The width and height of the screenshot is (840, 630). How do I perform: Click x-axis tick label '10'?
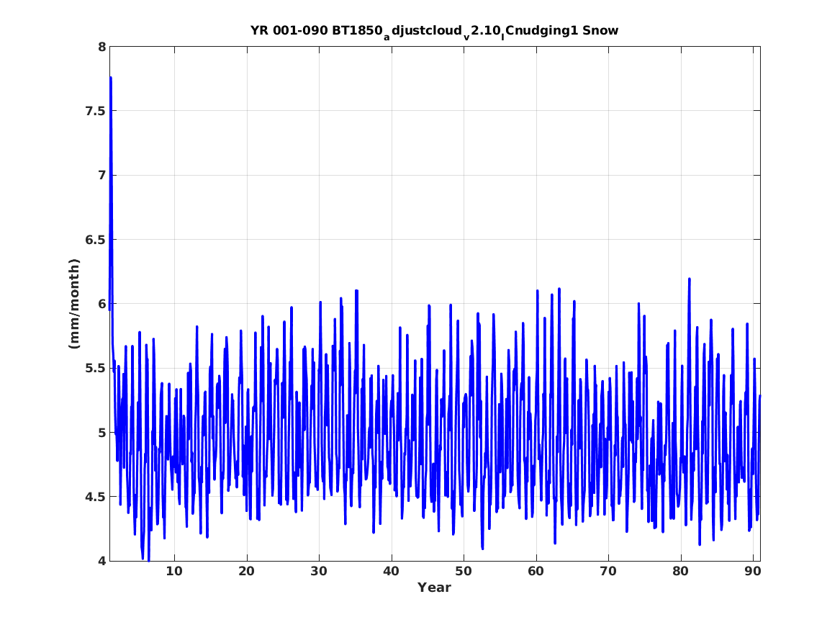click(x=174, y=571)
